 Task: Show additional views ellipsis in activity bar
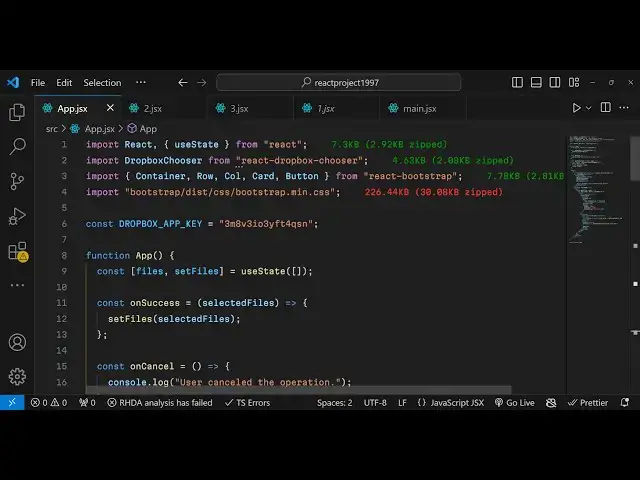point(17,285)
